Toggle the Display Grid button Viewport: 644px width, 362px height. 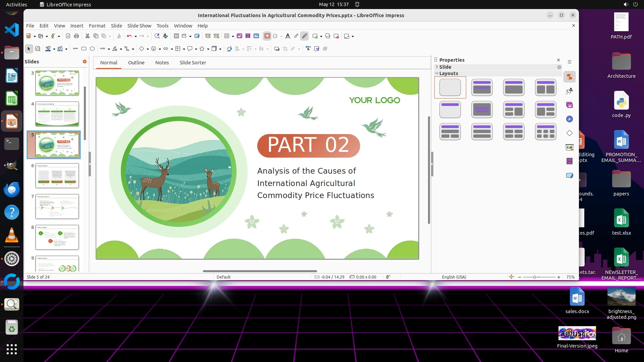176,36
